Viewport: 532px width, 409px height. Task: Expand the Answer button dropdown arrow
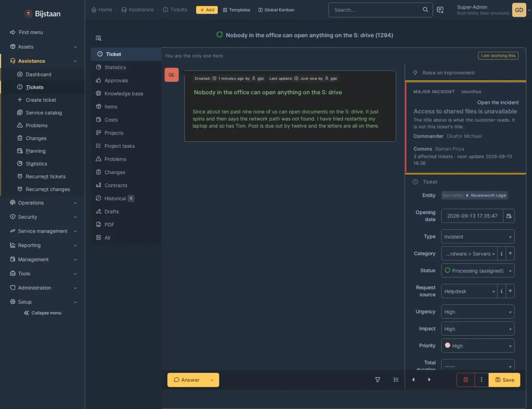tap(212, 380)
